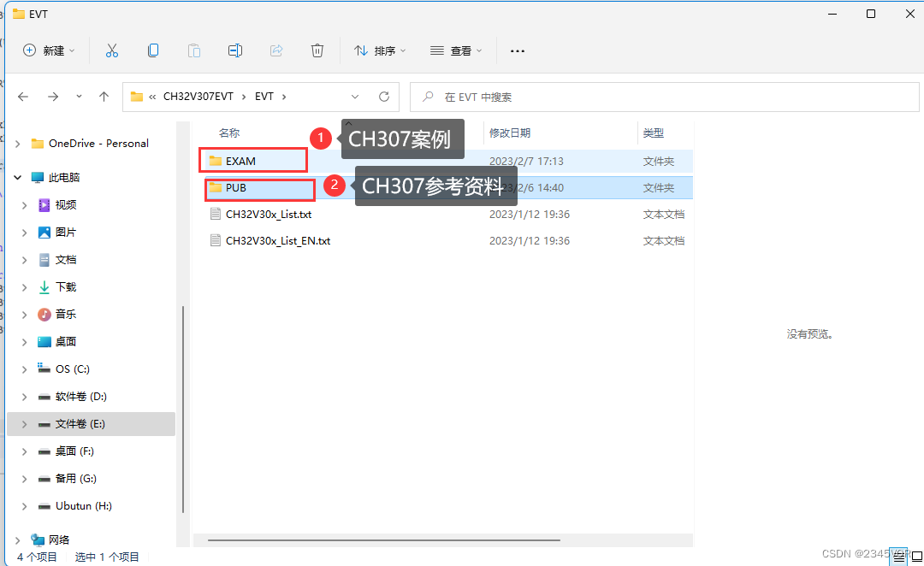Select 图片 in navigation pane
The image size is (924, 566).
coord(65,232)
